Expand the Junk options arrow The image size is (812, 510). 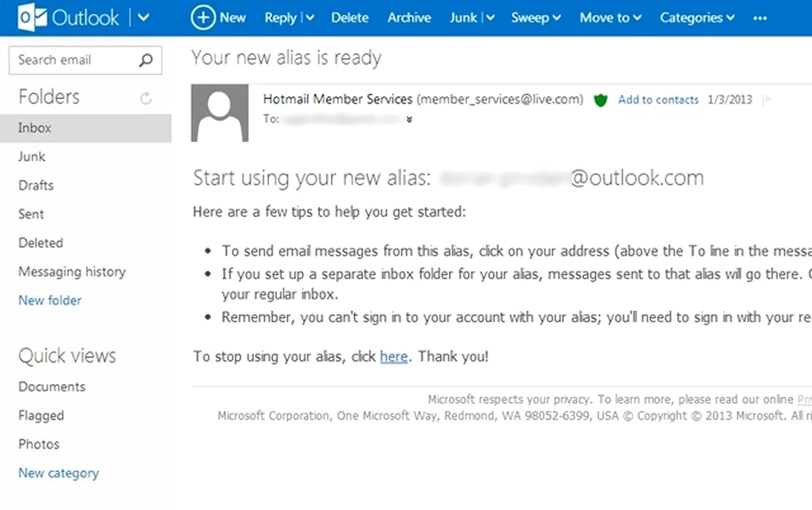click(490, 17)
